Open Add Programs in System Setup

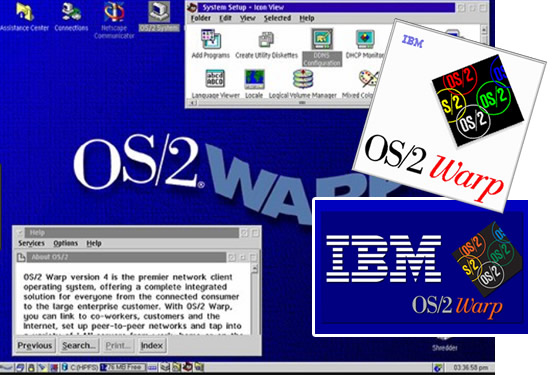point(211,44)
